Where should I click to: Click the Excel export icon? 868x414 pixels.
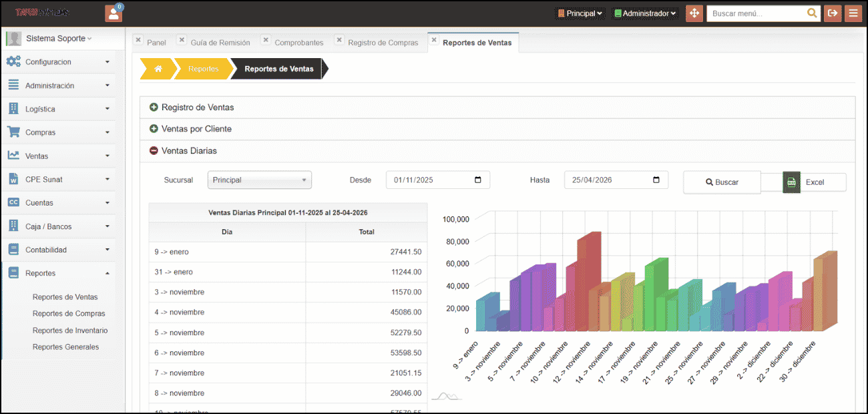click(x=791, y=182)
